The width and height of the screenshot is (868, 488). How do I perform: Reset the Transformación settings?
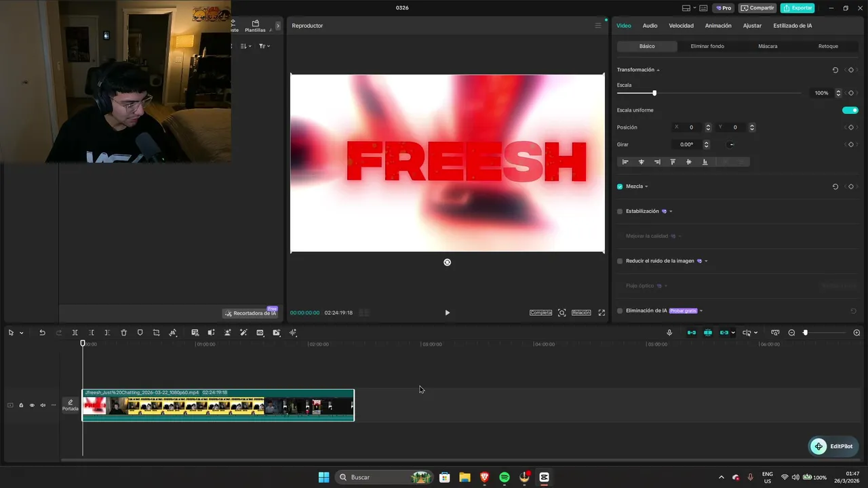click(x=835, y=70)
